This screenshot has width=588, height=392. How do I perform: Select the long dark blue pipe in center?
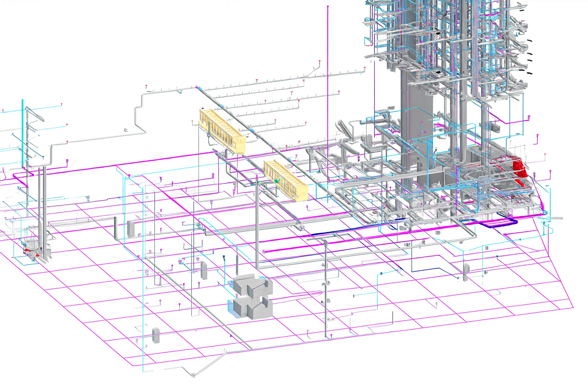[x=356, y=229]
